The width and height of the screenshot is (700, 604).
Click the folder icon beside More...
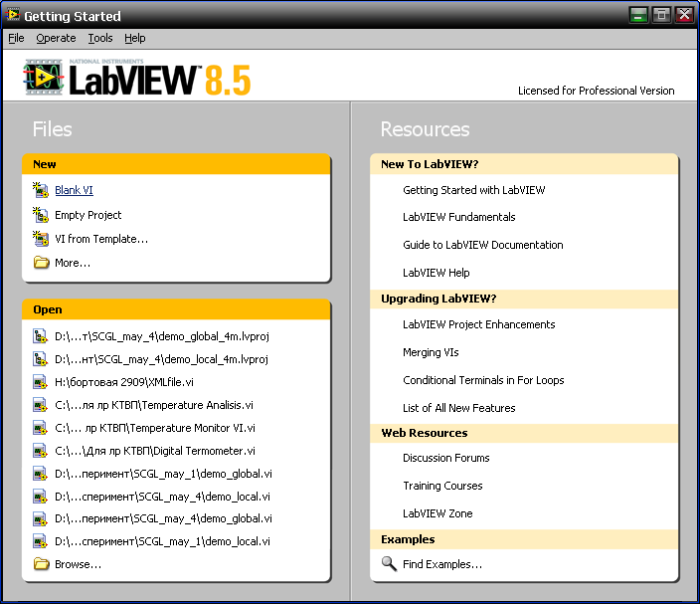41,263
